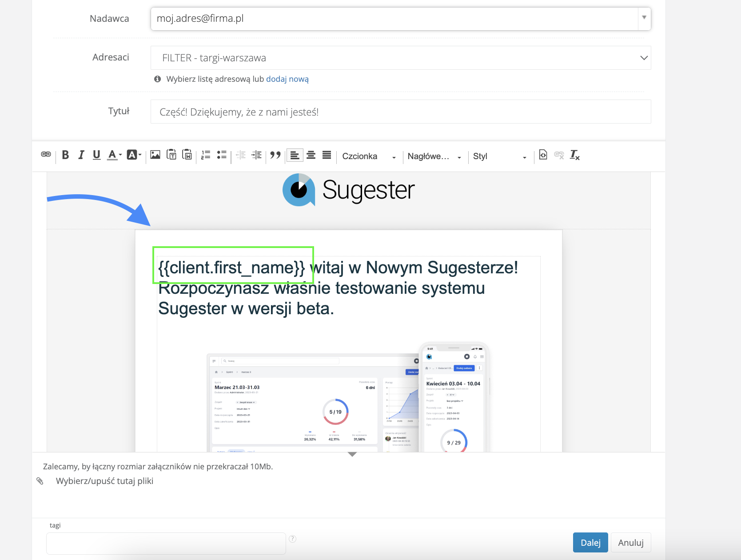Click the editor resize handle triangle

[x=352, y=454]
